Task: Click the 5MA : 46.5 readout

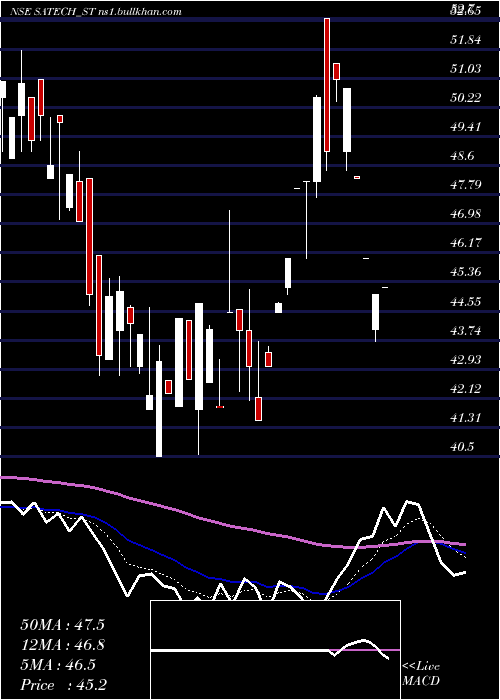Action: coord(58,665)
